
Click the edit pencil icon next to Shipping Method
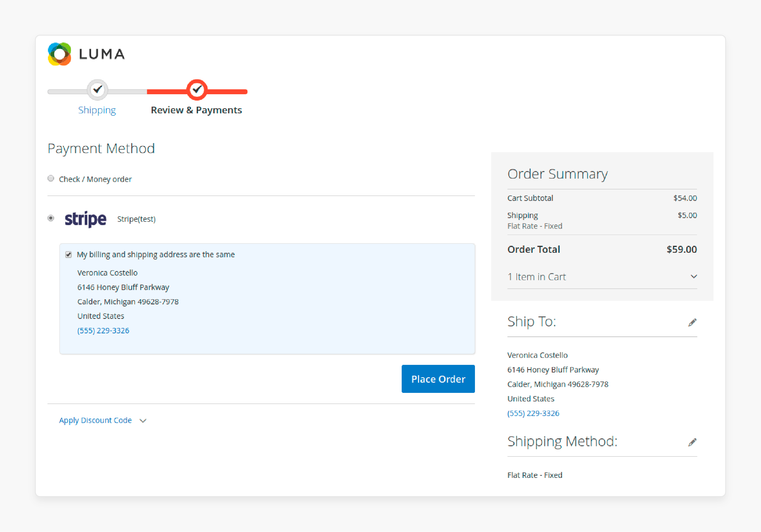(692, 442)
